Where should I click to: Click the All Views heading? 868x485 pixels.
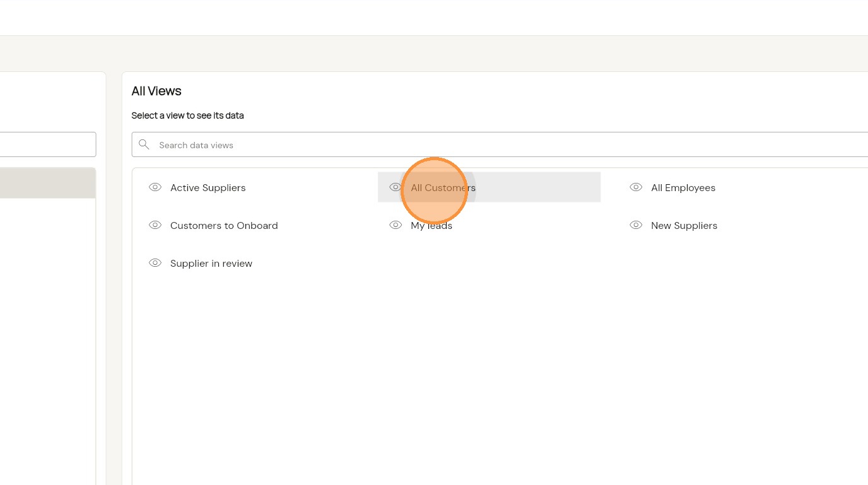(156, 91)
